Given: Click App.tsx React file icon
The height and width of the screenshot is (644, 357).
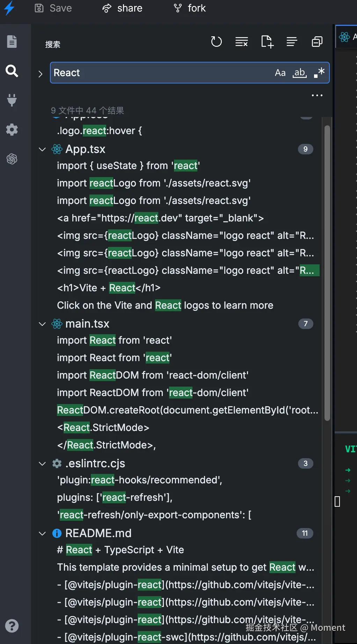Looking at the screenshot, I should coord(57,149).
